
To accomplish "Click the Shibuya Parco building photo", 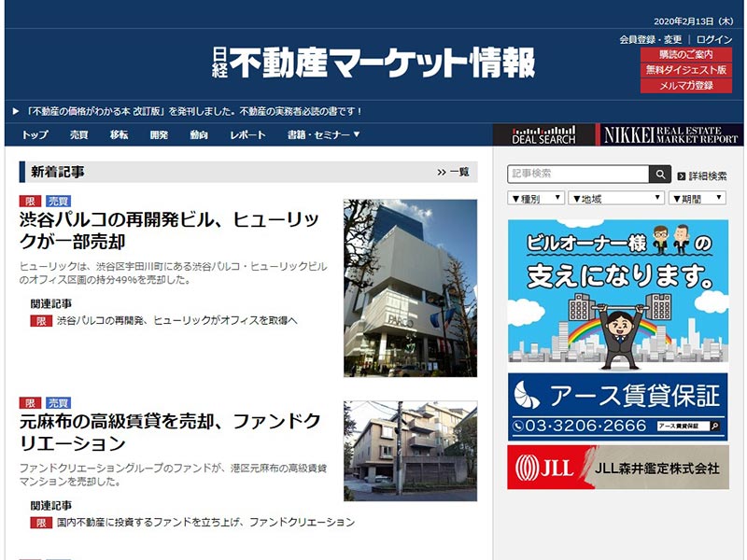I will click(410, 288).
